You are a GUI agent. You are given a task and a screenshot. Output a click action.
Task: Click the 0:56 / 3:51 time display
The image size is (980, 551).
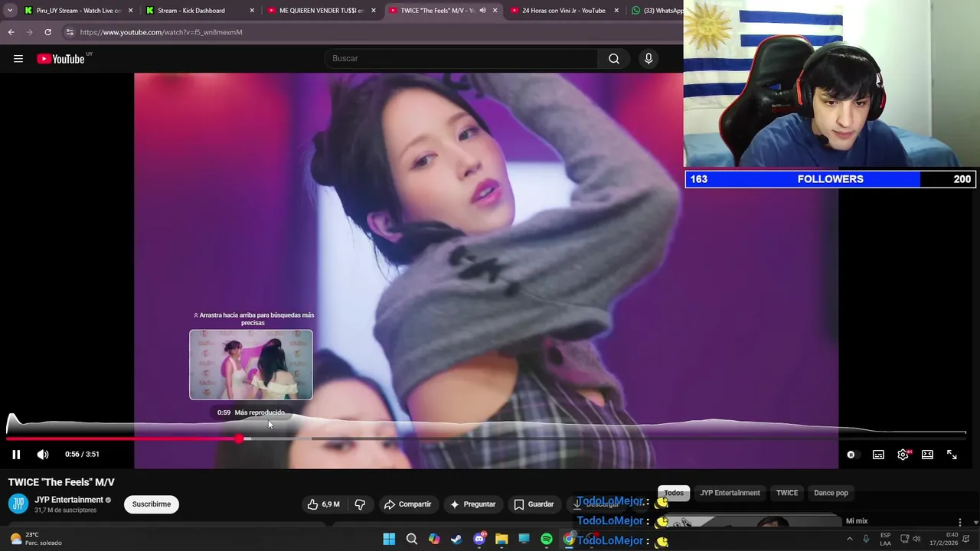tap(82, 455)
